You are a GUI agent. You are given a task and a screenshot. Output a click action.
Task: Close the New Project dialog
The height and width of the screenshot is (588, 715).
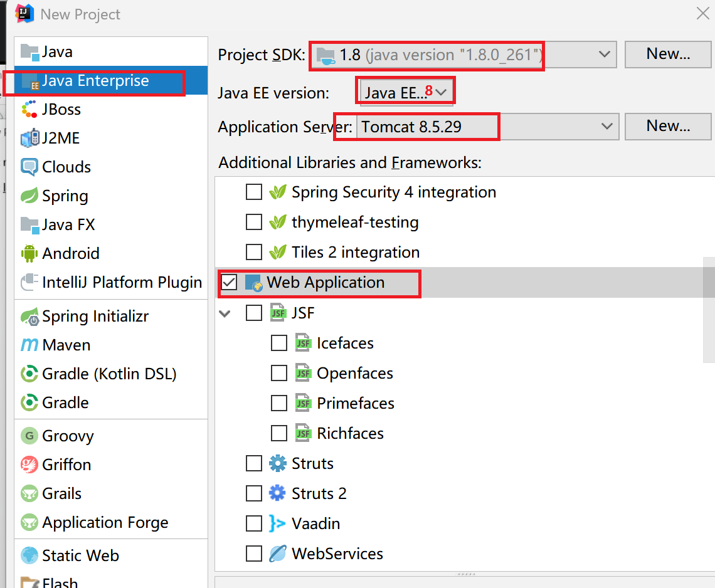pos(702,14)
